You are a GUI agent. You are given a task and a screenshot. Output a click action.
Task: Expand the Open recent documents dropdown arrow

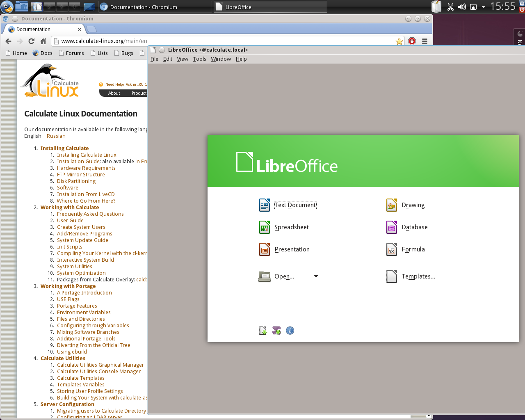click(x=316, y=276)
